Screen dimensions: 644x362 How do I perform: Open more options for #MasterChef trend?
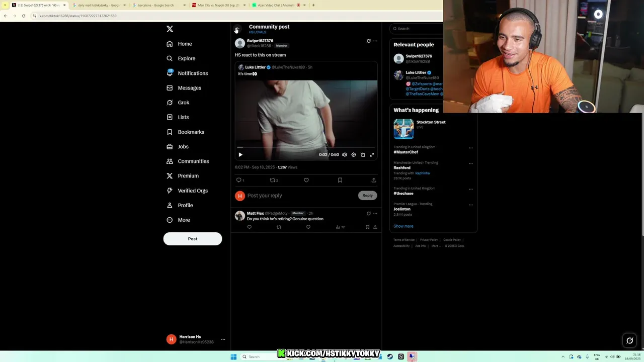(471, 148)
